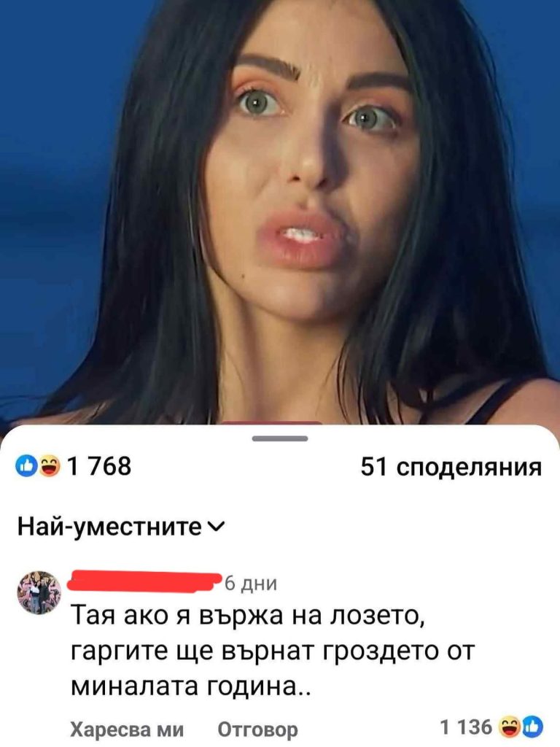Tap the blue Like icon on the comment's reactions
The image size is (560, 747).
533,727
